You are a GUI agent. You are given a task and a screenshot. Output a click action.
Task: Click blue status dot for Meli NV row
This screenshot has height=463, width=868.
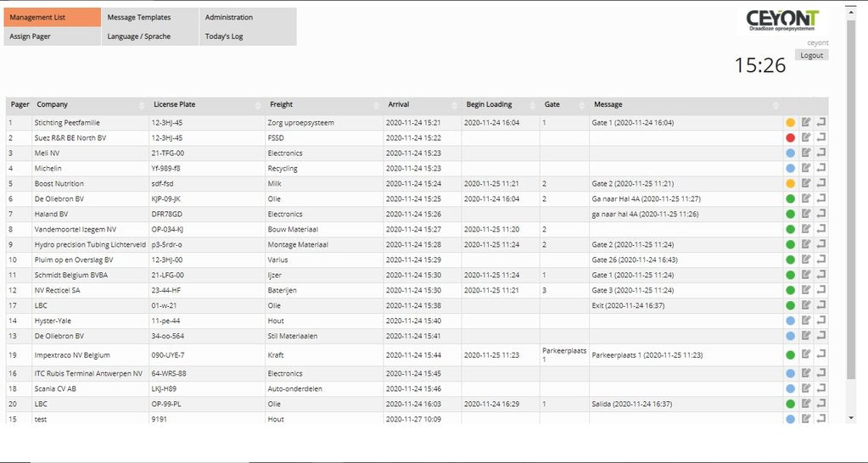coord(790,153)
